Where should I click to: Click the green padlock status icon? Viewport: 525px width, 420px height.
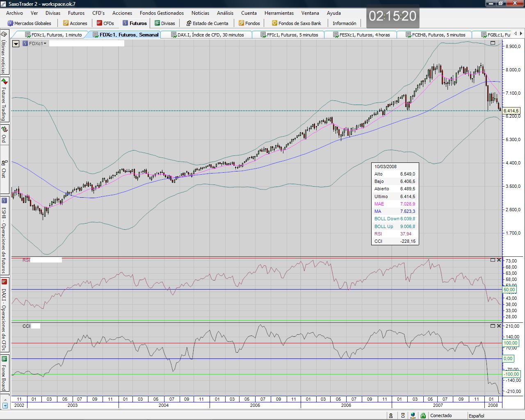point(422,415)
